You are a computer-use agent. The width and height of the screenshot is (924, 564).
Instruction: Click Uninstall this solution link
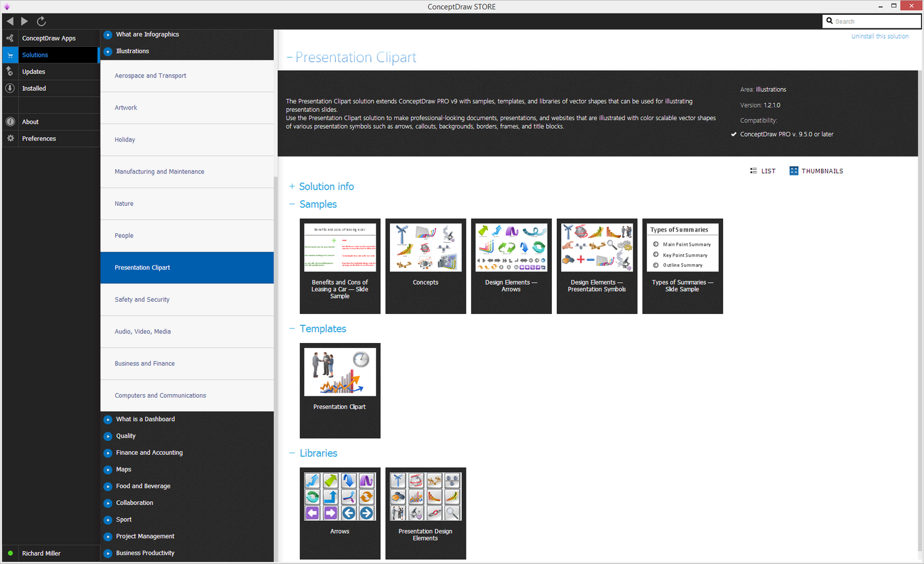tap(880, 36)
